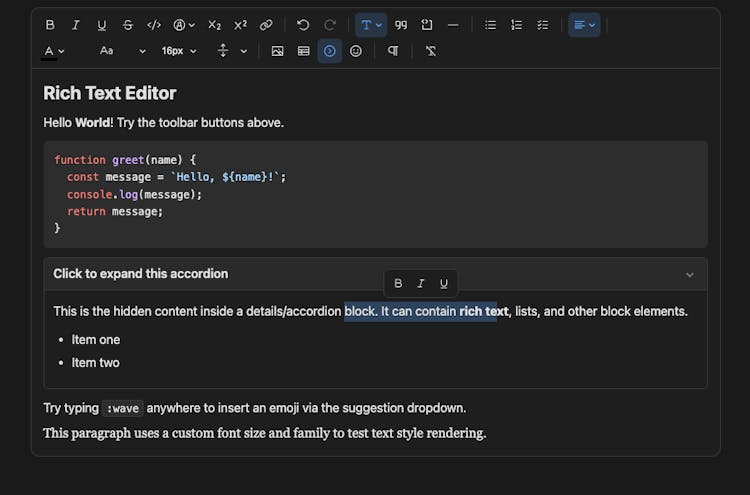The height and width of the screenshot is (495, 750).
Task: Collapse the accordion using its chevron
Action: [689, 275]
